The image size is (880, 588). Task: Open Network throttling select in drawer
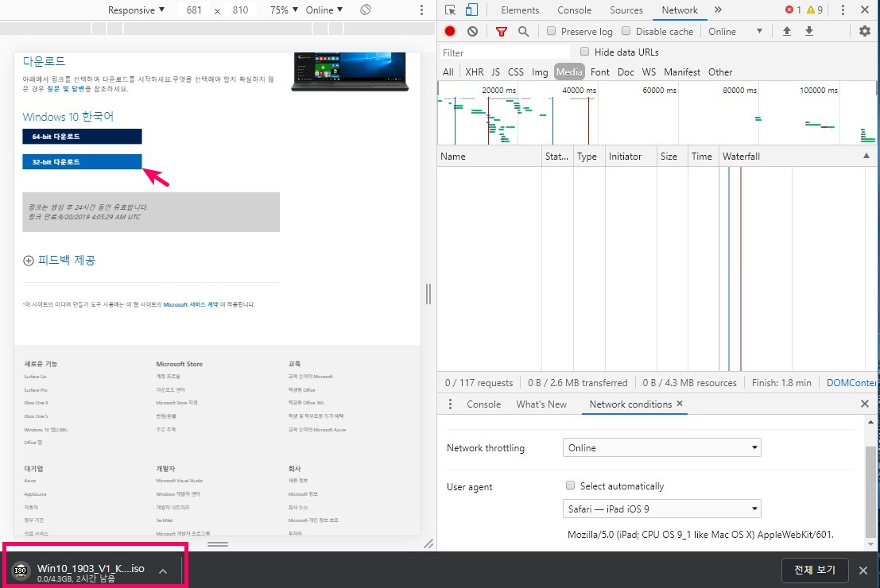tap(661, 447)
